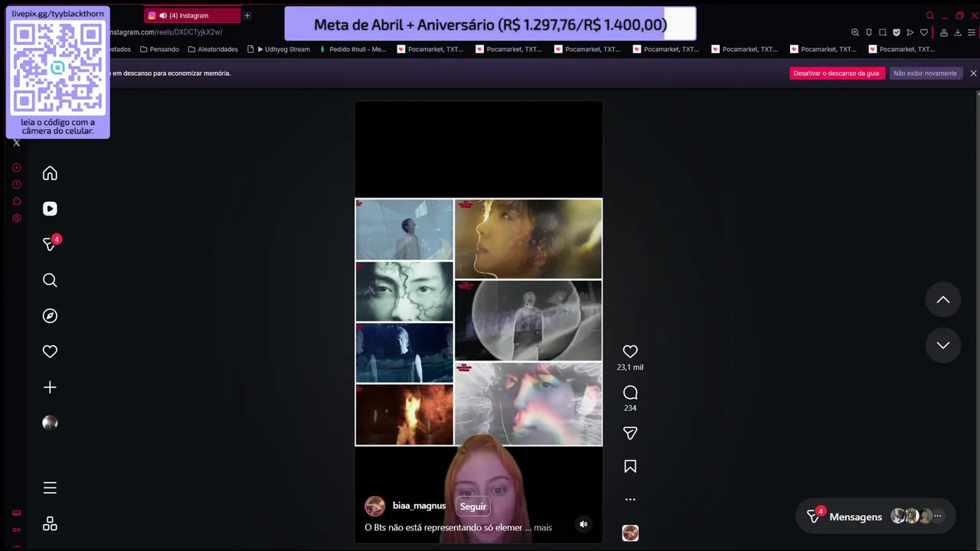This screenshot has height=551, width=980.
Task: Click Não exibir novamente button
Action: pyautogui.click(x=925, y=73)
